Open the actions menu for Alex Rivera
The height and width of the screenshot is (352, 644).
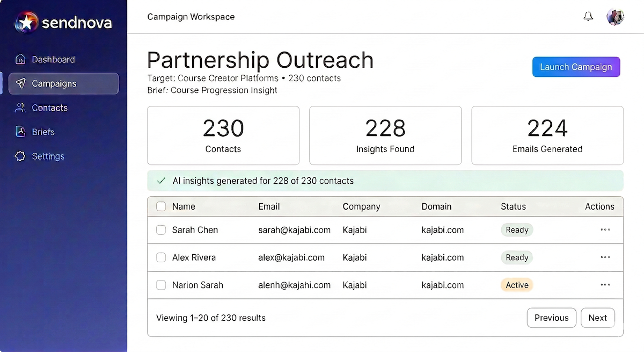click(x=605, y=257)
